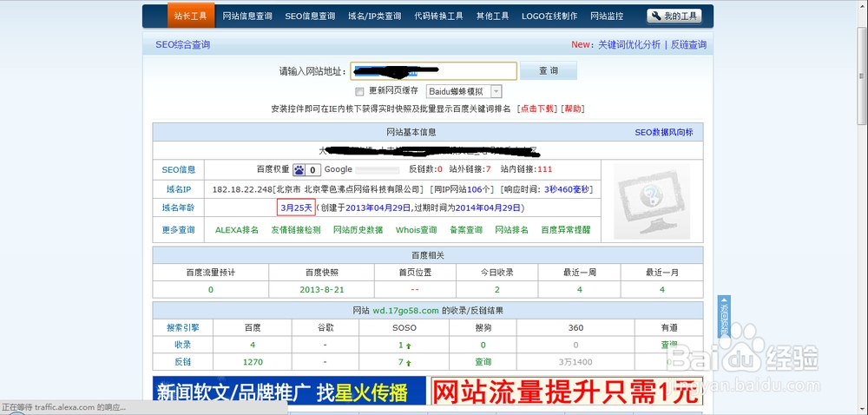Click the 网站历史数据 link

click(358, 229)
